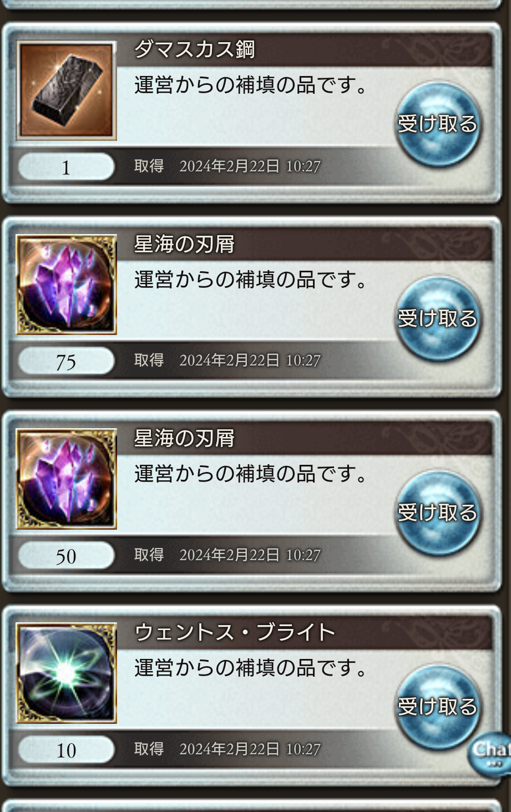Tap the 星海の刃屑 crystal icon with quantity 75
This screenshot has width=511, height=812.
[x=66, y=285]
